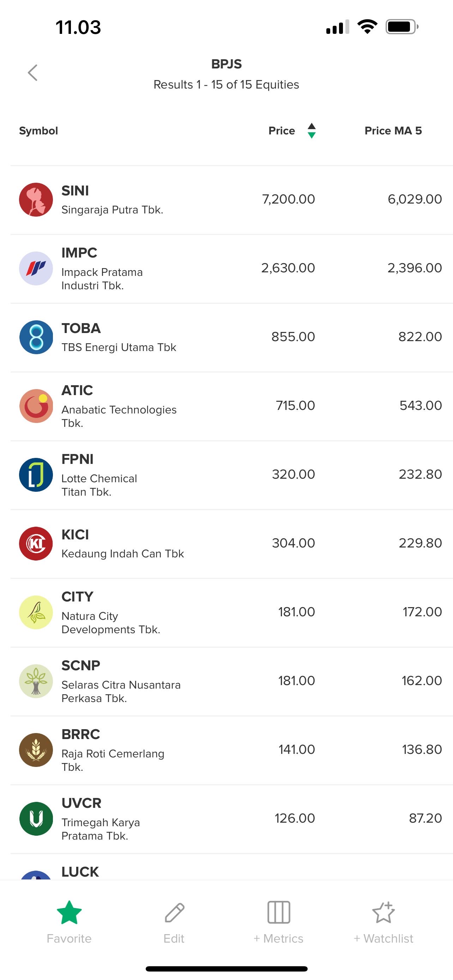Tap the TOBA blue logo
Screen dimensions: 453x980
pyautogui.click(x=36, y=338)
